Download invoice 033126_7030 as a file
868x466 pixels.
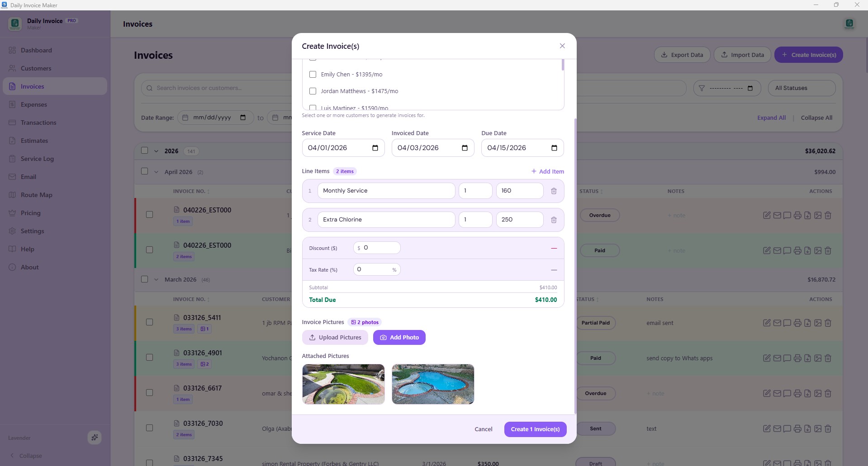click(807, 428)
